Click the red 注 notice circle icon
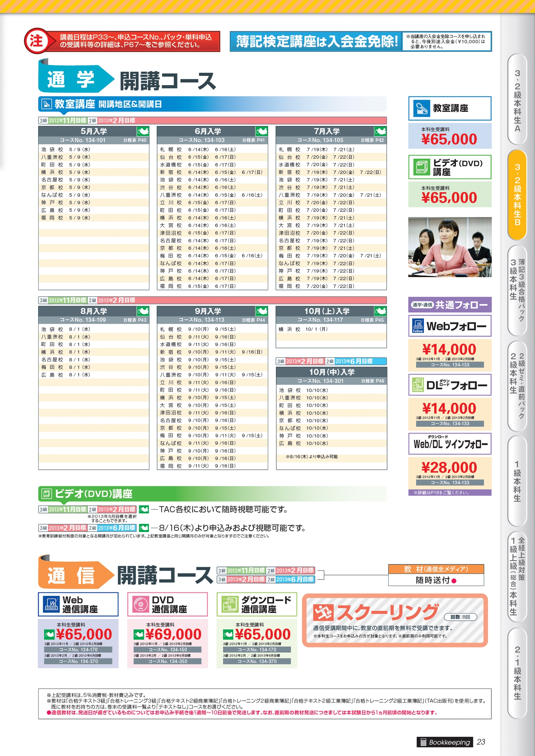Viewport: 535px width, 756px height. 36,41
